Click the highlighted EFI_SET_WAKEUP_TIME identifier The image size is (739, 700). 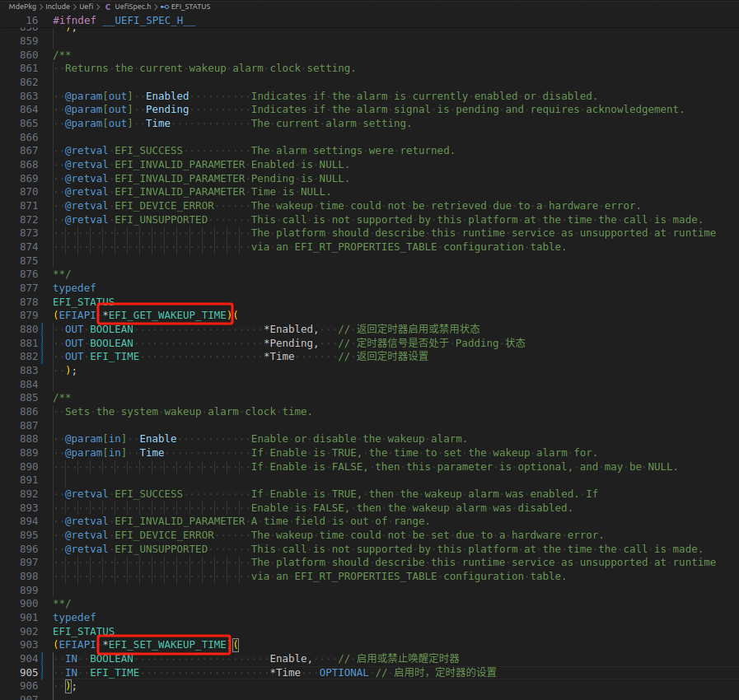[x=162, y=645]
